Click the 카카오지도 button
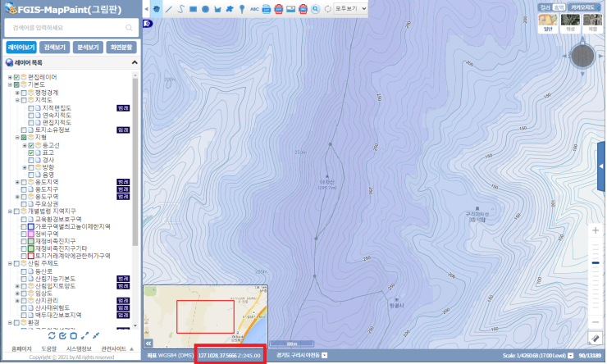This screenshot has height=364, width=607. (584, 7)
